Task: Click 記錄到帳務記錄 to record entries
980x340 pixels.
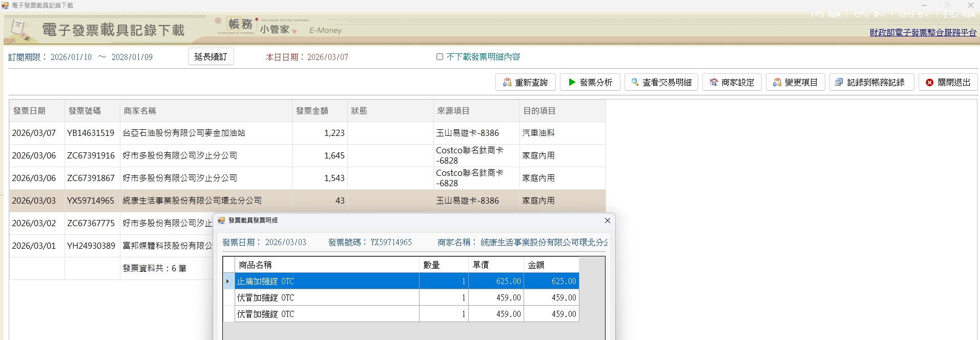Action: click(871, 83)
